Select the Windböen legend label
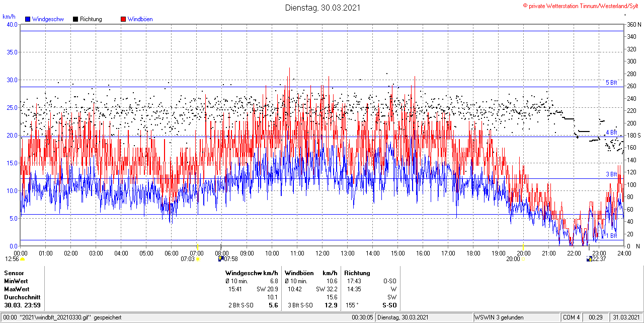 (140, 19)
